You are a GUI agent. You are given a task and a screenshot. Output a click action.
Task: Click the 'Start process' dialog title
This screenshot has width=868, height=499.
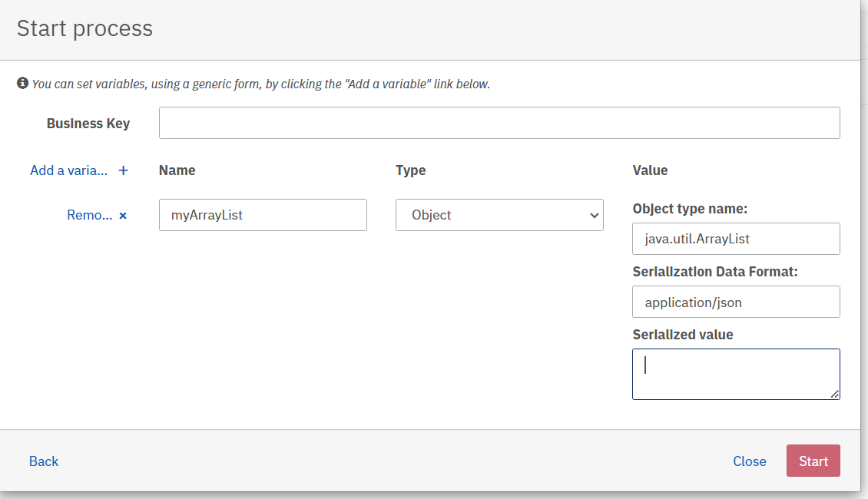tap(84, 28)
